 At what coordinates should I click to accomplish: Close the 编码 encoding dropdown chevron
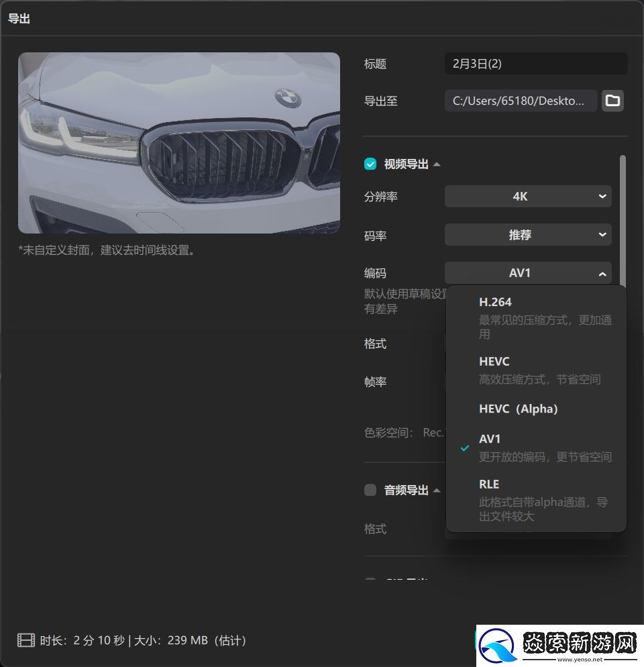pyautogui.click(x=603, y=273)
